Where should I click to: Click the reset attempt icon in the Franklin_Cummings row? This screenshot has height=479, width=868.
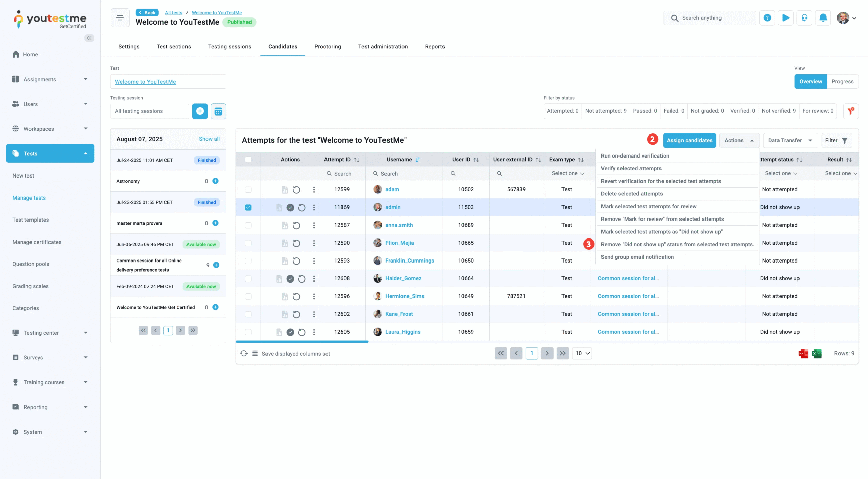(x=296, y=261)
